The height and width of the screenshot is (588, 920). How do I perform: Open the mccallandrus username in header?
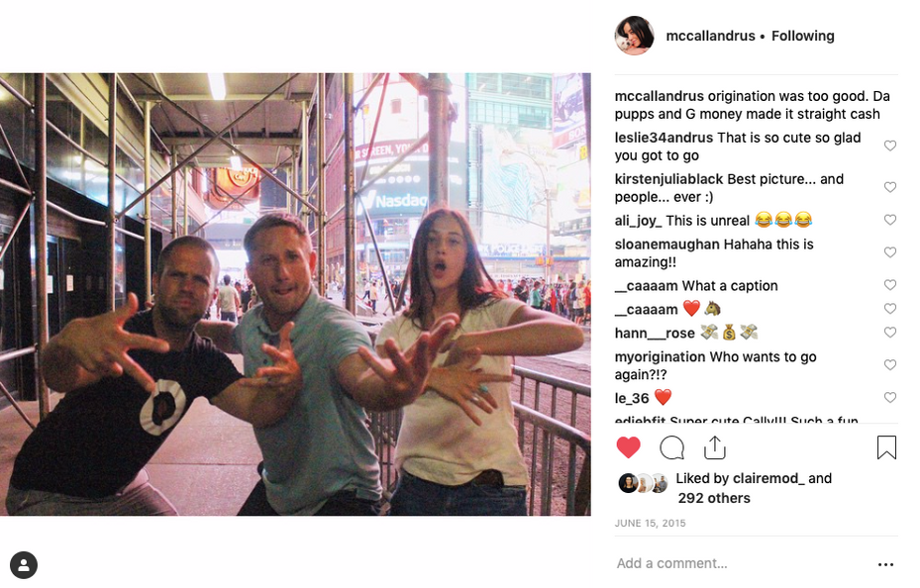(x=710, y=36)
